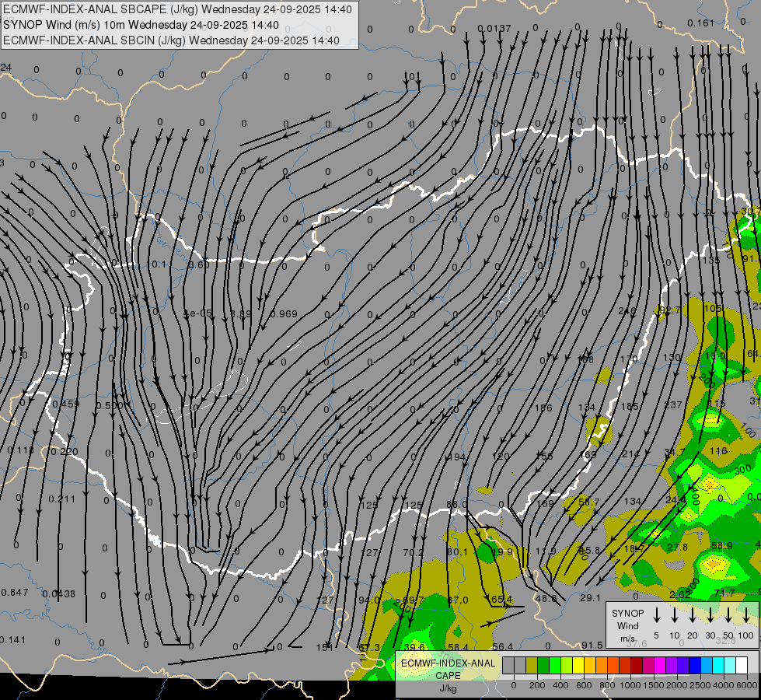Click the map value 0.0438
761x700 pixels.
coord(59,593)
